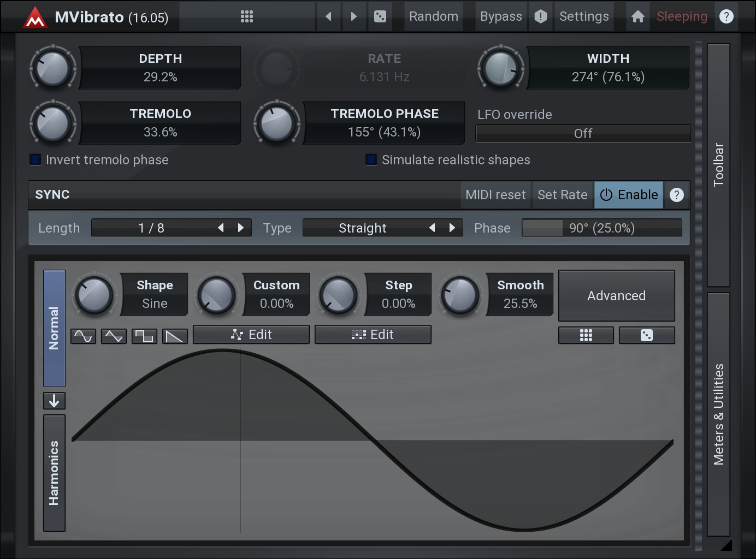Select the triangle wave shape preset
This screenshot has width=756, height=559.
point(114,336)
